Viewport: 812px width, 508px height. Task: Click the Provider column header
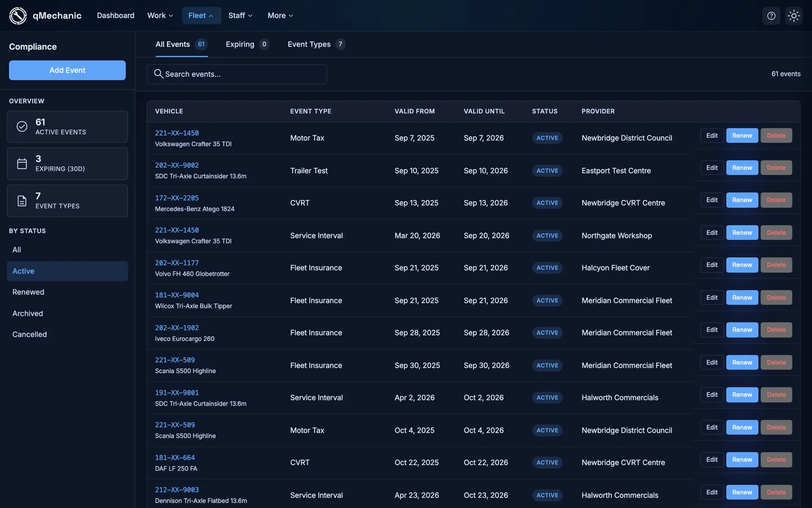coord(598,111)
